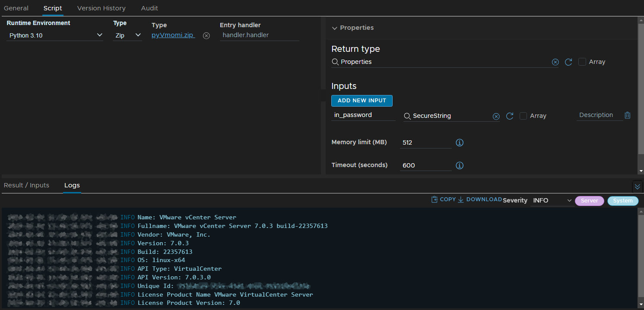Click the SecureString type search field

point(451,116)
